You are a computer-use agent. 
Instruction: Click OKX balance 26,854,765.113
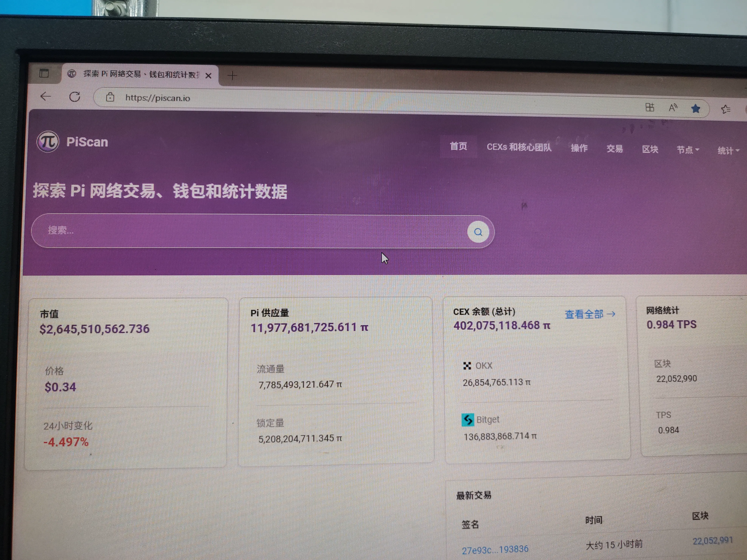click(x=496, y=382)
